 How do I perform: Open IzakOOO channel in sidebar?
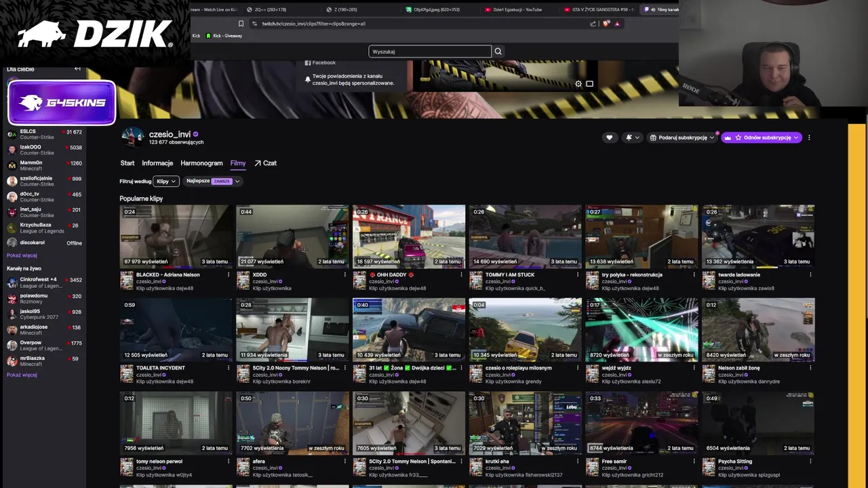pos(43,150)
